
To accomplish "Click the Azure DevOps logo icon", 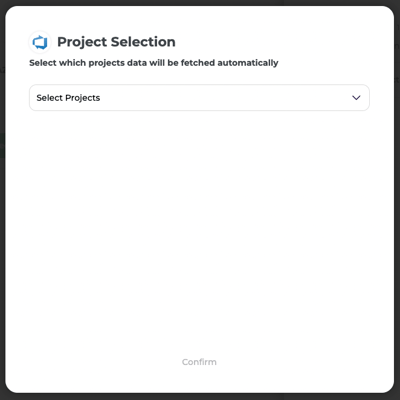I will click(40, 42).
